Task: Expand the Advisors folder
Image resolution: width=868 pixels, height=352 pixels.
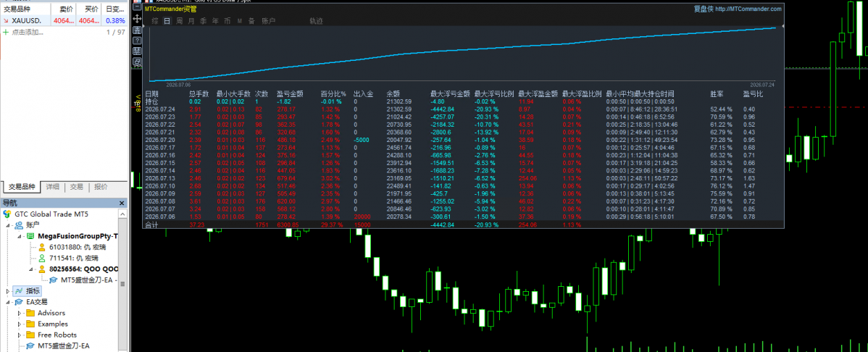Action: point(20,313)
